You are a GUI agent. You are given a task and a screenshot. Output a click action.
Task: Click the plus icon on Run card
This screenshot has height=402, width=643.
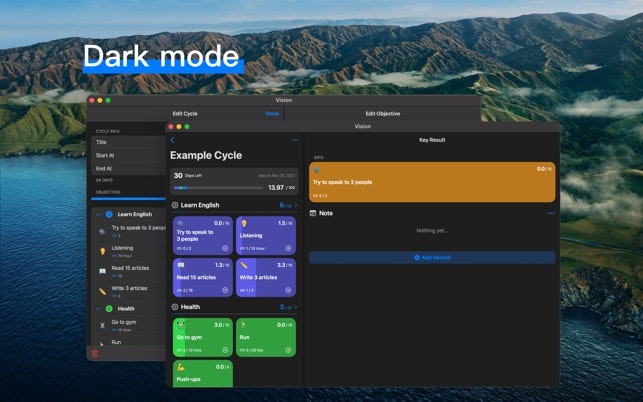click(x=288, y=350)
